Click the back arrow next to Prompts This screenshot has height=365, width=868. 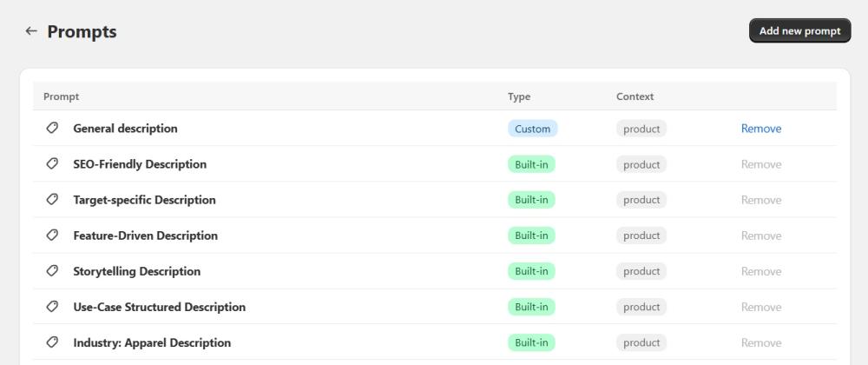(31, 31)
